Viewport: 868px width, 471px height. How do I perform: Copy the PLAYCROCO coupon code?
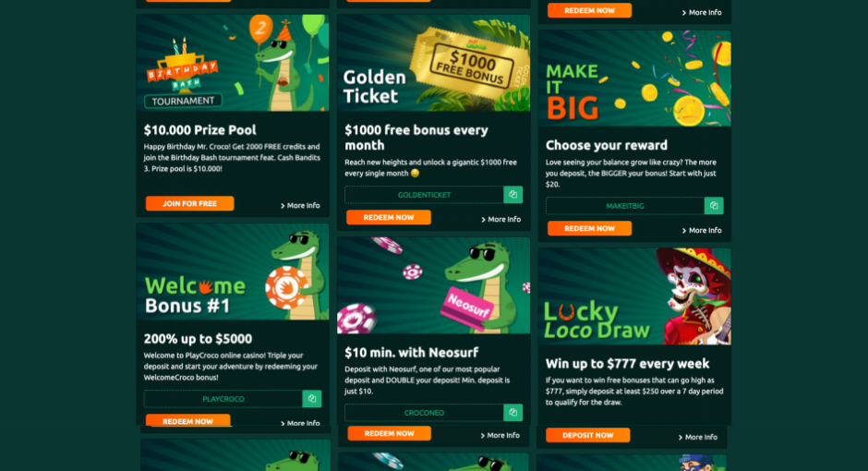point(312,398)
